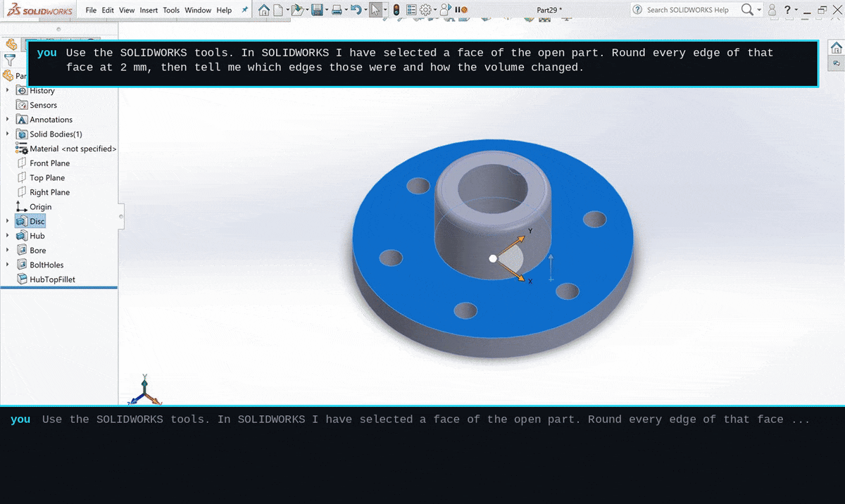Click the pause macro icon in toolbar
The image size is (845, 504).
pos(460,10)
